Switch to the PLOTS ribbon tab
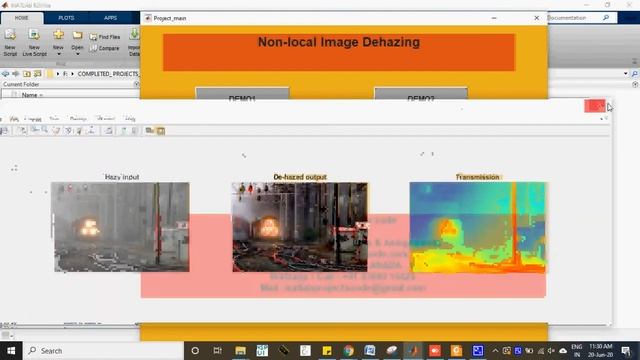 [66, 18]
